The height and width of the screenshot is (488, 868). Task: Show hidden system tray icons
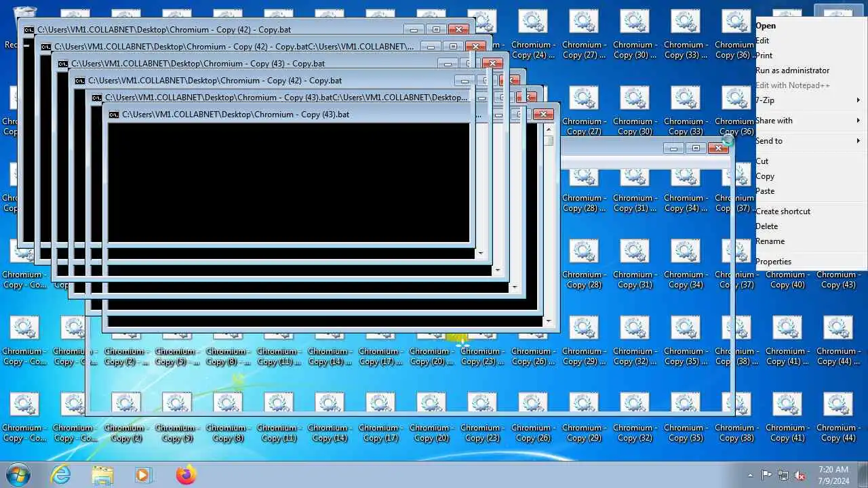coord(750,475)
